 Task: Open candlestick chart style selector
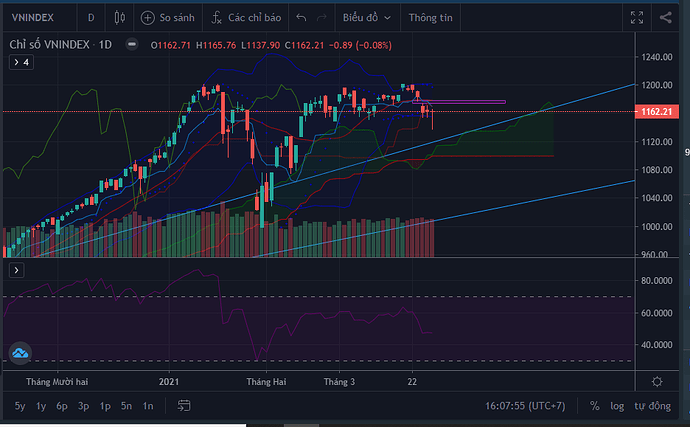point(119,18)
